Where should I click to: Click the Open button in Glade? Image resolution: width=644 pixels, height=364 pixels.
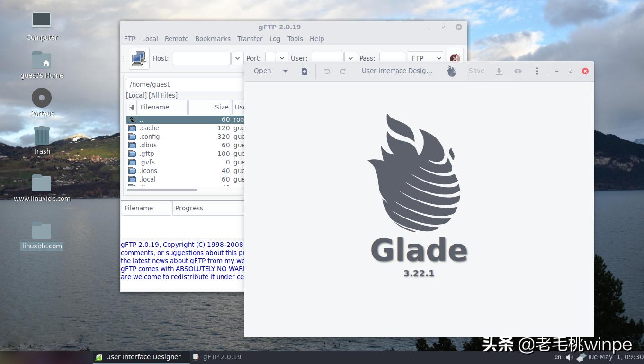[x=262, y=71]
